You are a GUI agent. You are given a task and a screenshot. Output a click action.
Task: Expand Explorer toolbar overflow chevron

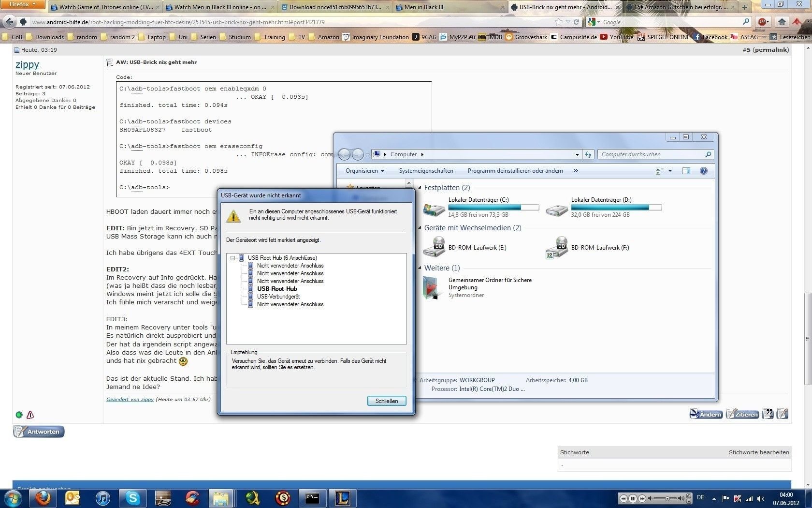click(576, 171)
